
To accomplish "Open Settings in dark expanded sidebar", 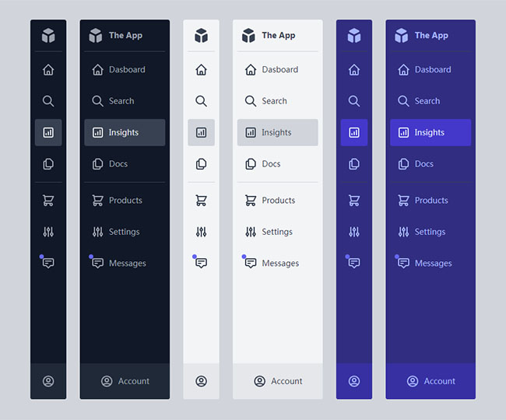I will (125, 232).
